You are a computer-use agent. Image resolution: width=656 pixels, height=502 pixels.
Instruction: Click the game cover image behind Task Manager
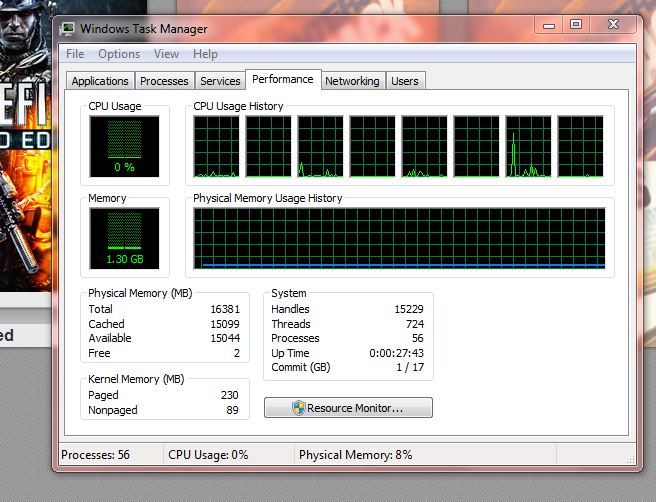pos(26,146)
